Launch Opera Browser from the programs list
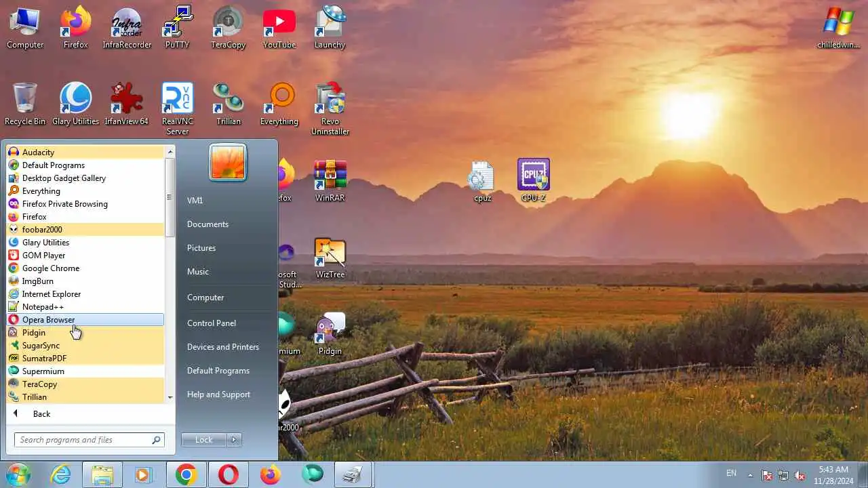This screenshot has height=488, width=868. (x=85, y=319)
